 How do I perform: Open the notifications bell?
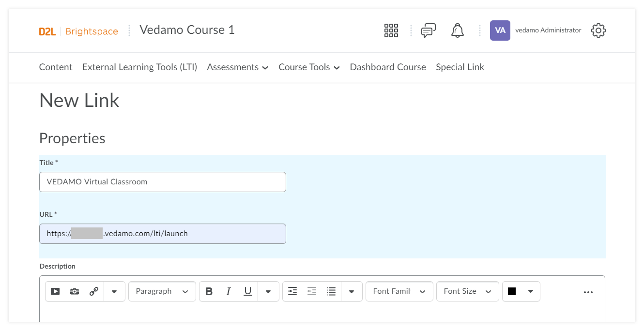[x=458, y=30]
